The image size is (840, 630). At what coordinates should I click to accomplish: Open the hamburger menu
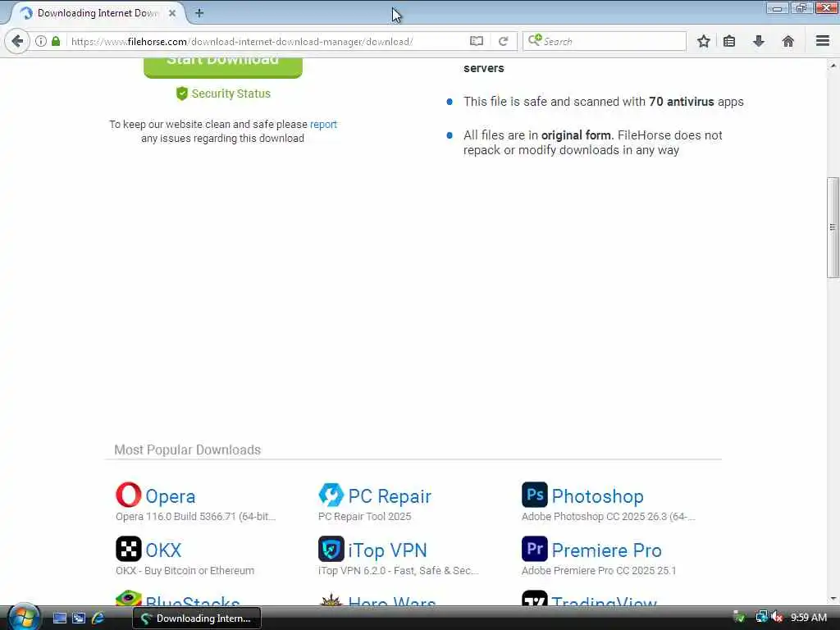(x=823, y=41)
